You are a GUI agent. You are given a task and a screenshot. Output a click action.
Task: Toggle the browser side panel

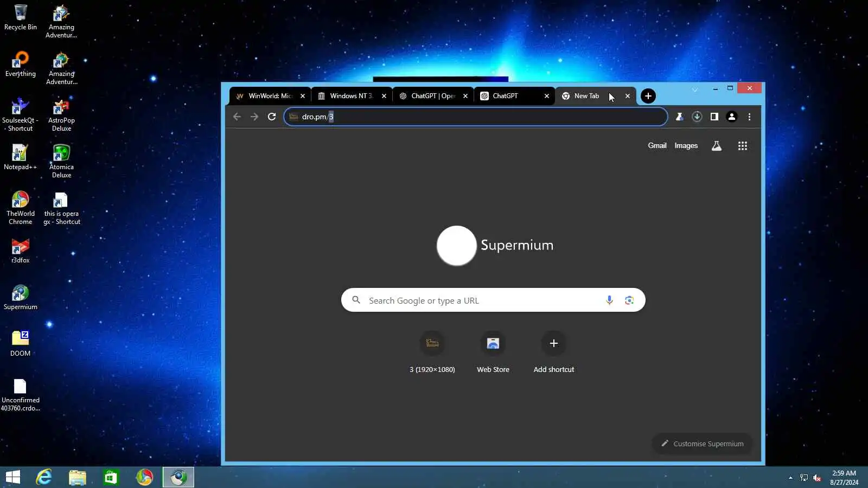pos(714,117)
